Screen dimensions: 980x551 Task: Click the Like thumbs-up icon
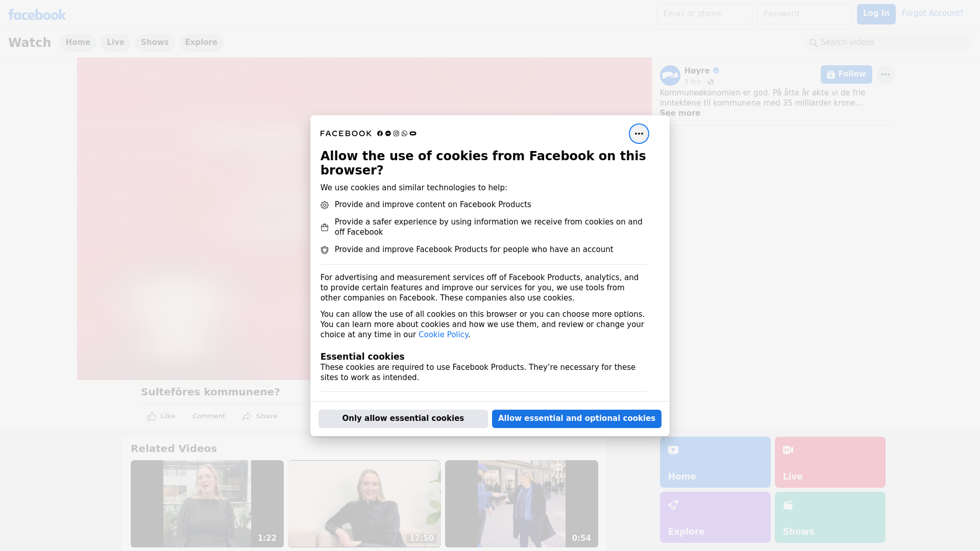(152, 416)
